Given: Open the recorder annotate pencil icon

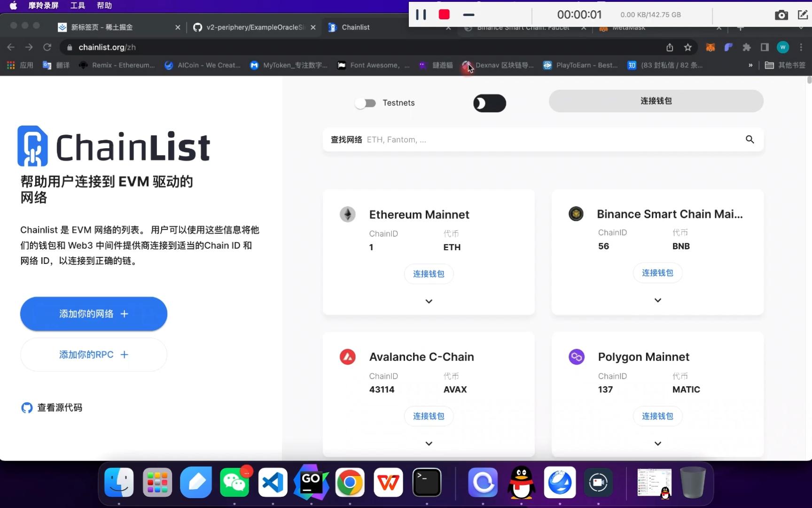Looking at the screenshot, I should click(x=803, y=15).
